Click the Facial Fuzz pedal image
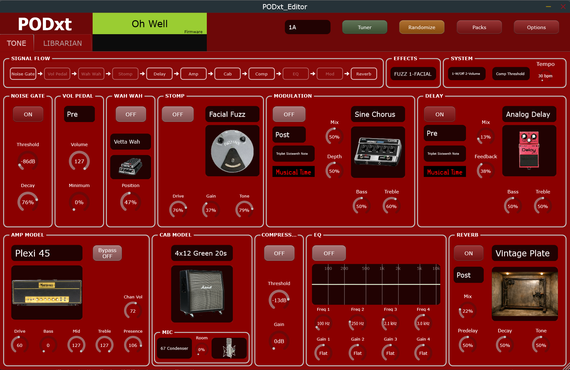570x370 pixels. (232, 151)
